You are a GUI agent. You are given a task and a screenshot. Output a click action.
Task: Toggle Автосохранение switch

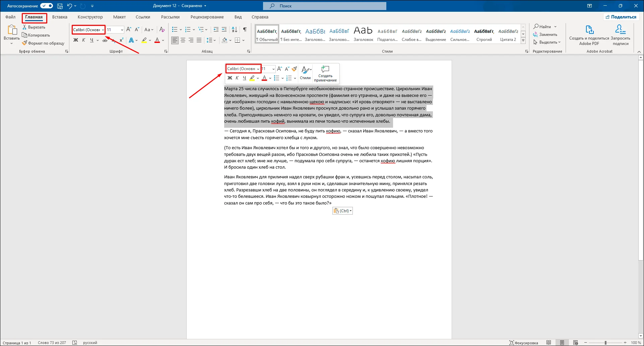pyautogui.click(x=47, y=6)
